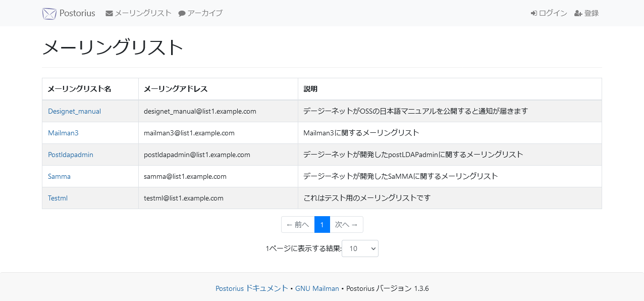Open the Designet_manual mailing list

tap(74, 111)
